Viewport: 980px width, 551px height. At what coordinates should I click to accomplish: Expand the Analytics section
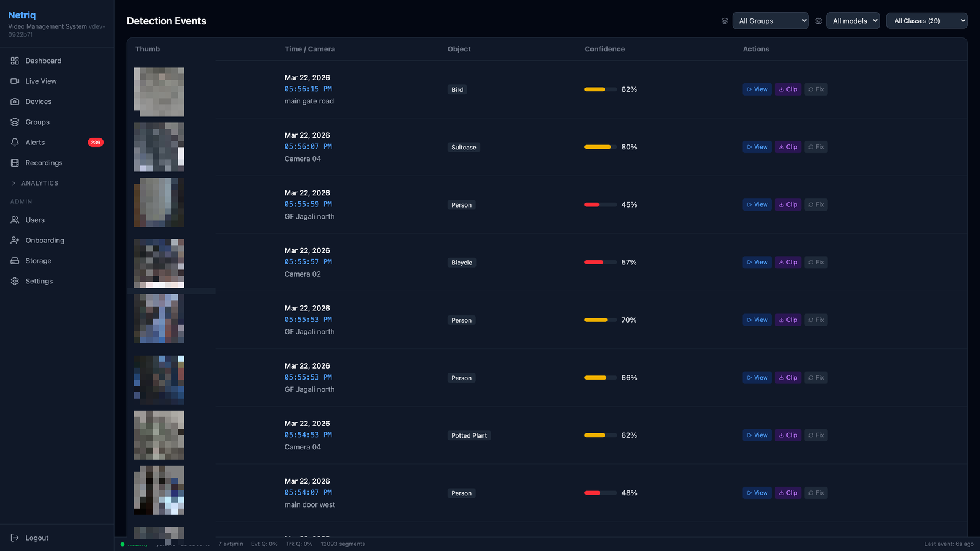coord(35,183)
